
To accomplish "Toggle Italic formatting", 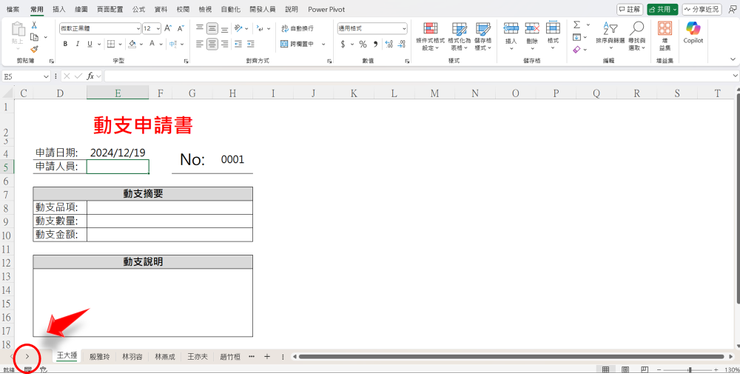I will (x=77, y=44).
